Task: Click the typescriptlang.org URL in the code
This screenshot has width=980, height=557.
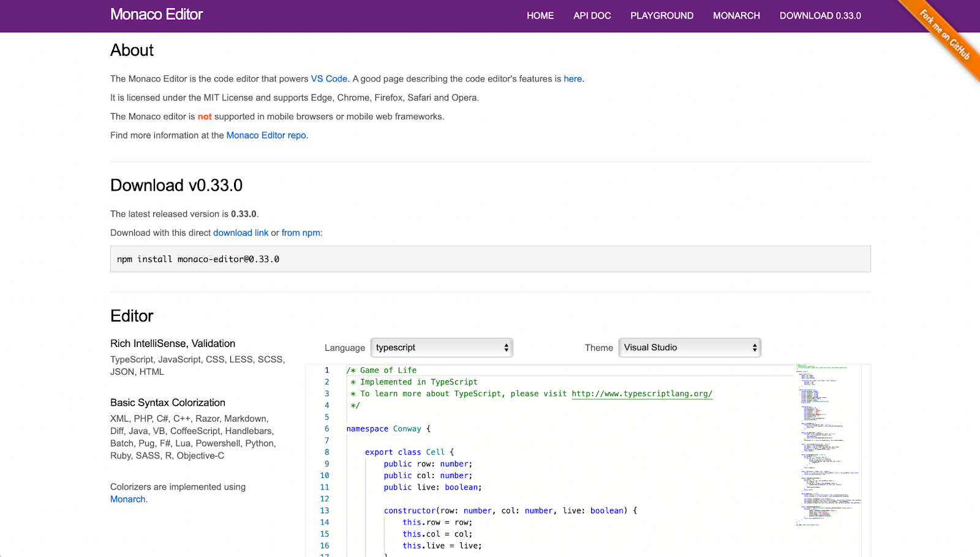Action: coord(642,394)
